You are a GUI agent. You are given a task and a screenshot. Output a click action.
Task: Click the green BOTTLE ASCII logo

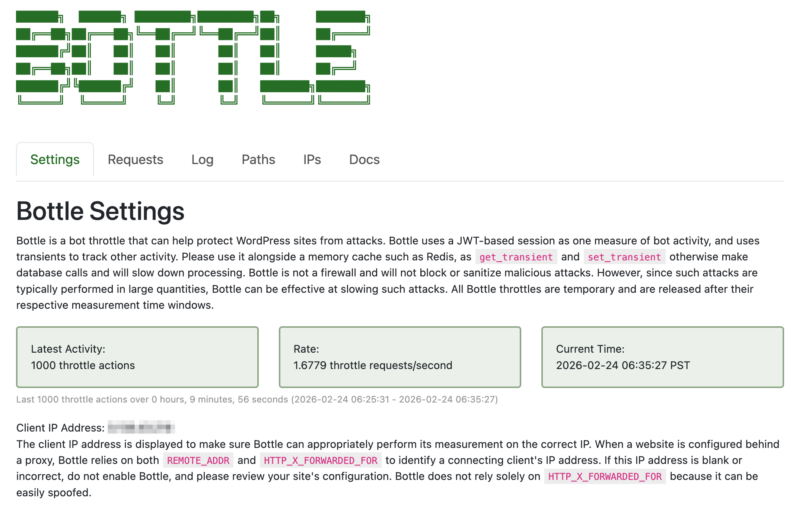[x=193, y=58]
